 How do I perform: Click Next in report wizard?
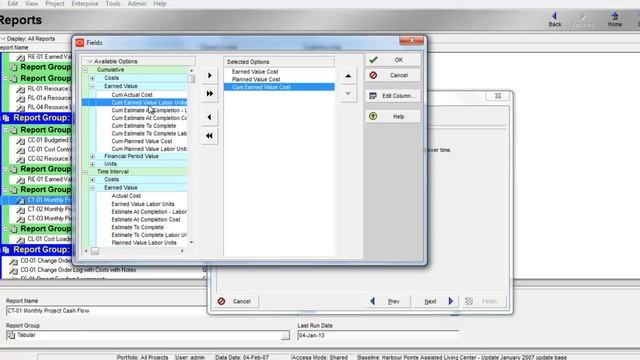tap(437, 302)
